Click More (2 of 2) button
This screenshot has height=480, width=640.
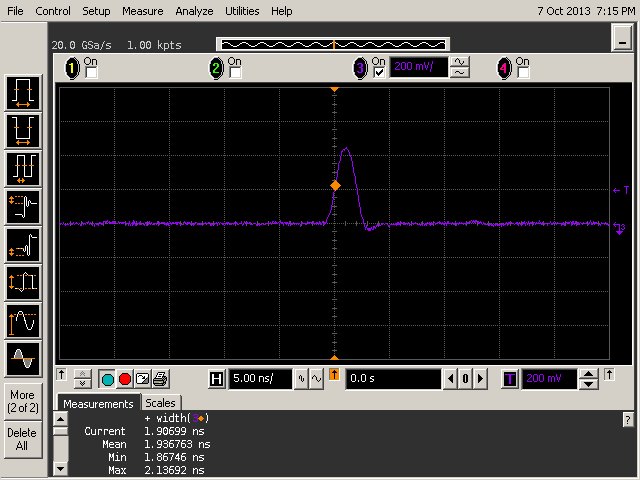(22, 401)
